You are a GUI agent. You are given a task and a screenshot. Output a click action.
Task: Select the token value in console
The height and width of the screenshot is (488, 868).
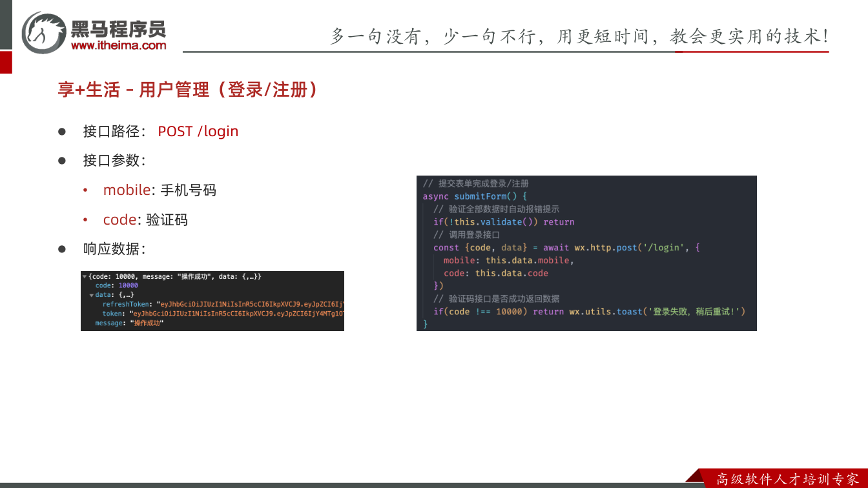click(x=236, y=314)
